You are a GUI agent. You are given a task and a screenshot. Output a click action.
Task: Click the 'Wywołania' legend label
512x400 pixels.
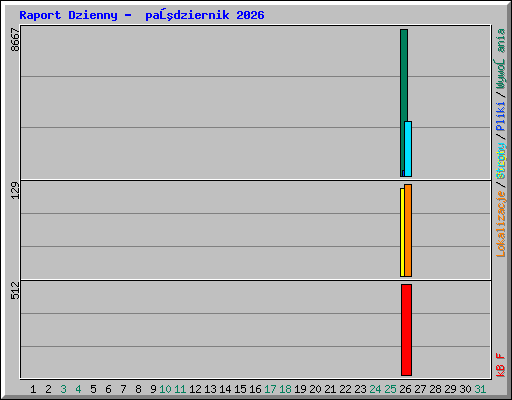[500, 59]
